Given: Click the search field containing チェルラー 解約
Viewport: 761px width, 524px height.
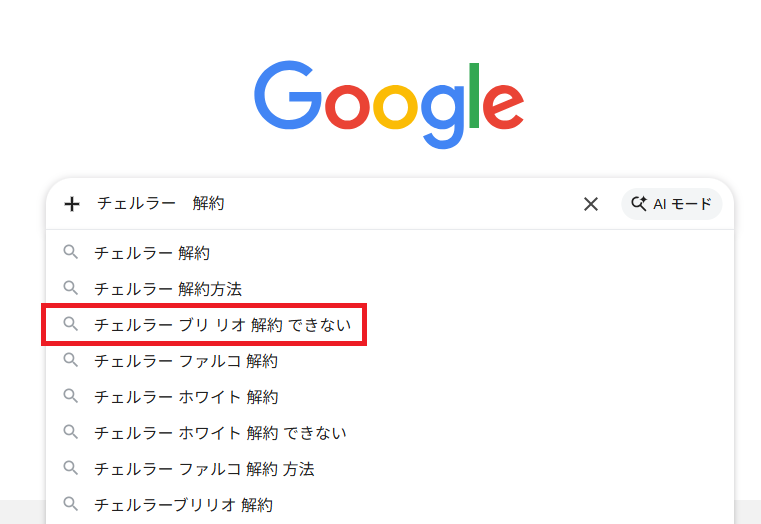Looking at the screenshot, I should tap(330, 204).
